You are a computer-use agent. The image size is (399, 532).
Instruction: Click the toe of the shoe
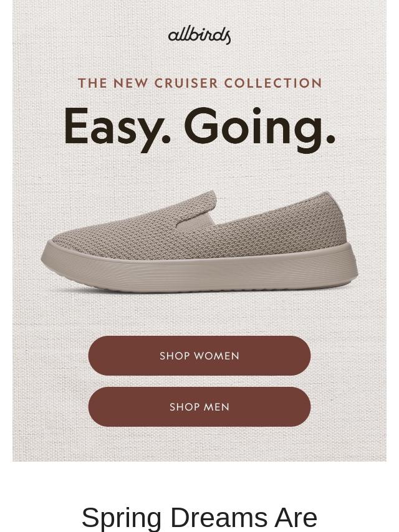coord(61,251)
